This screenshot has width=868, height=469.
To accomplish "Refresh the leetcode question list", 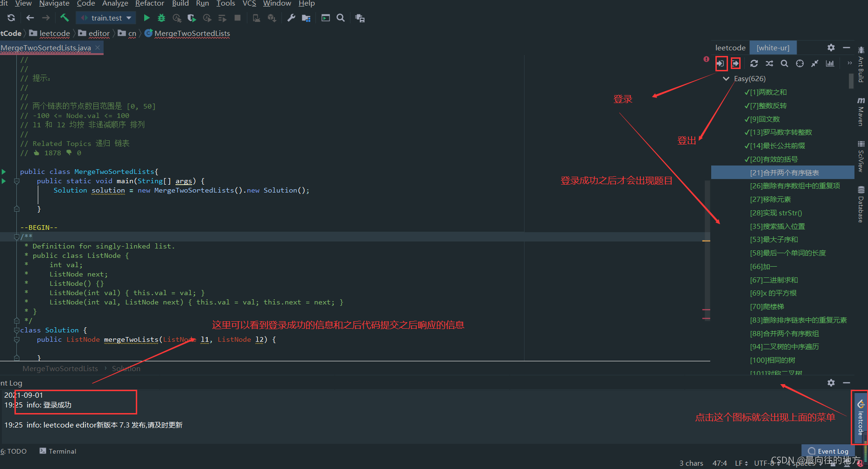I will [x=754, y=63].
